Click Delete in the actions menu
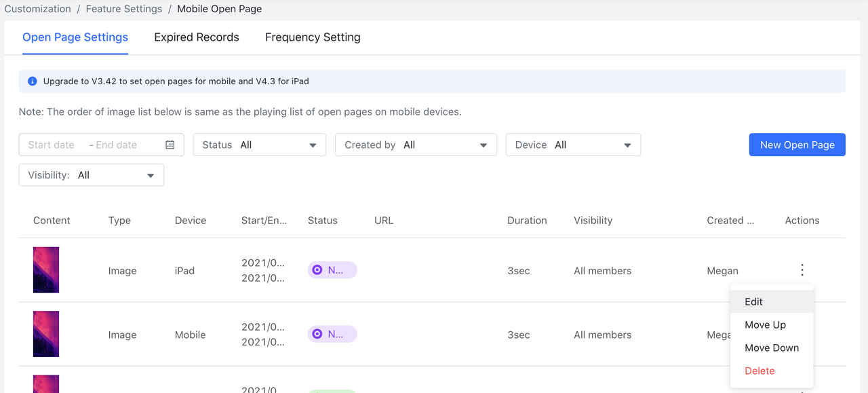 [759, 371]
